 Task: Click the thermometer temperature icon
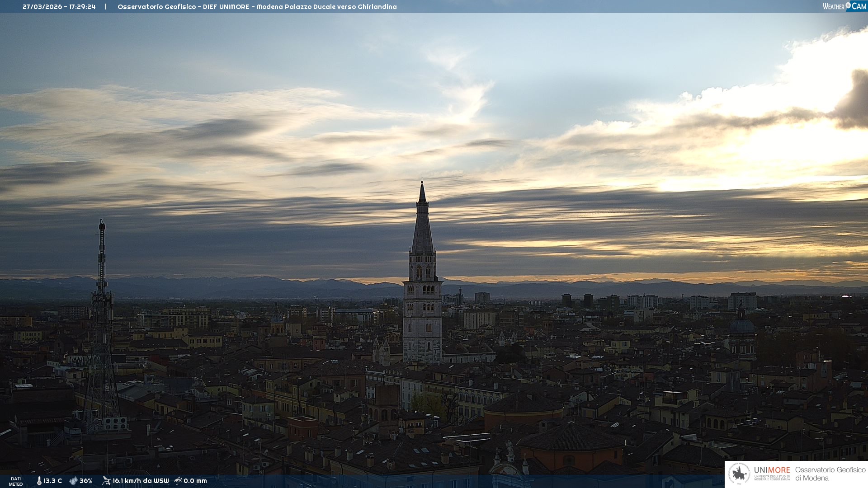39,481
